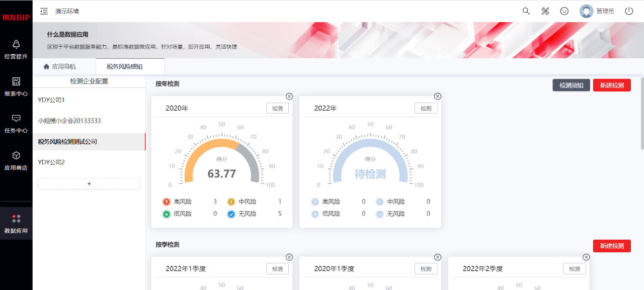Screen dimensions: 644x290
Task: Click the low-risk icon in 2022年 card
Action: [x=315, y=214]
